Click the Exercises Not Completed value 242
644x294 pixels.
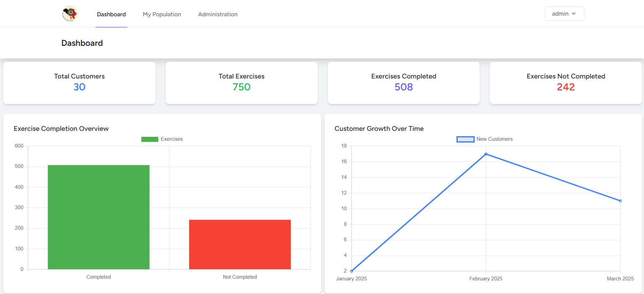pyautogui.click(x=566, y=87)
